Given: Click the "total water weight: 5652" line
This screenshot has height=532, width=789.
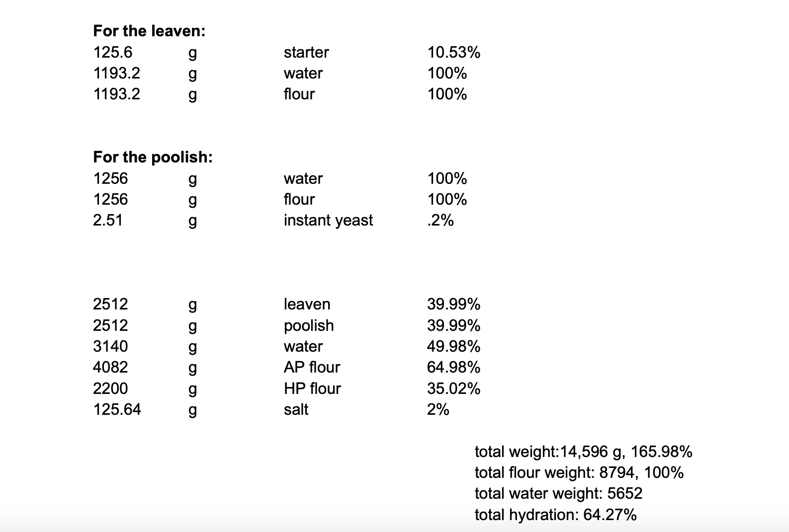Looking at the screenshot, I should click(x=558, y=493).
